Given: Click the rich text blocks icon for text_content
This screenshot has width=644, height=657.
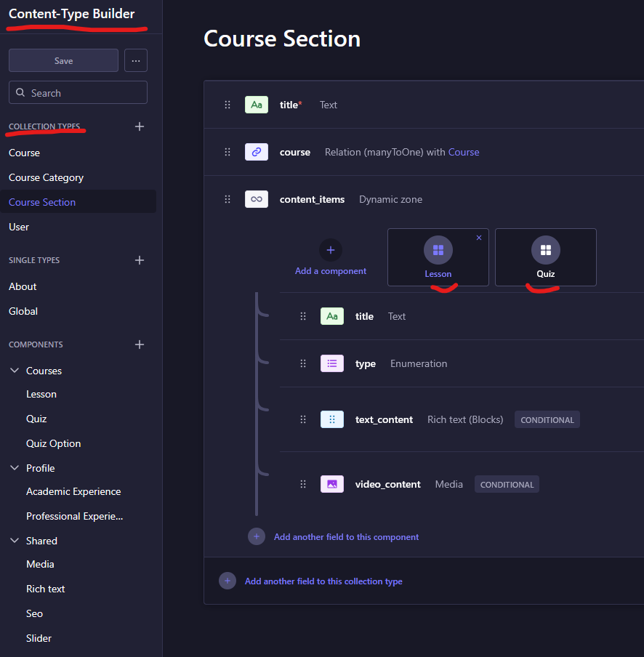Looking at the screenshot, I should tap(332, 419).
